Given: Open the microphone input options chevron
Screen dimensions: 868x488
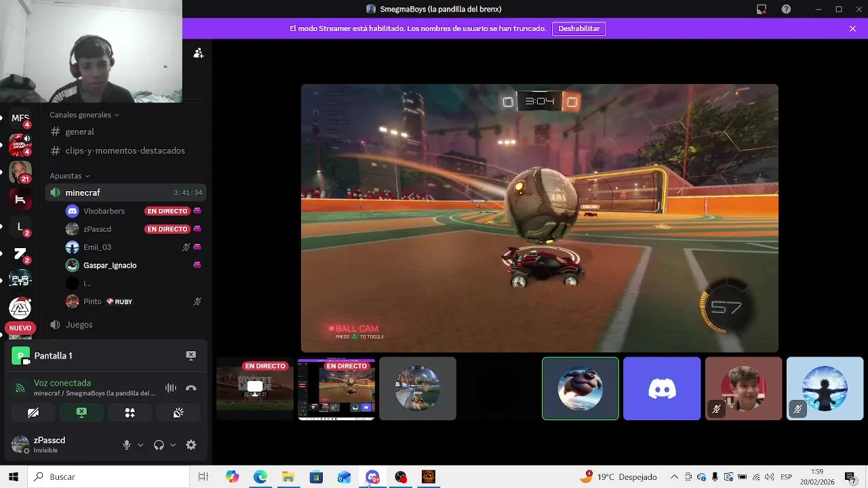Looking at the screenshot, I should click(140, 445).
